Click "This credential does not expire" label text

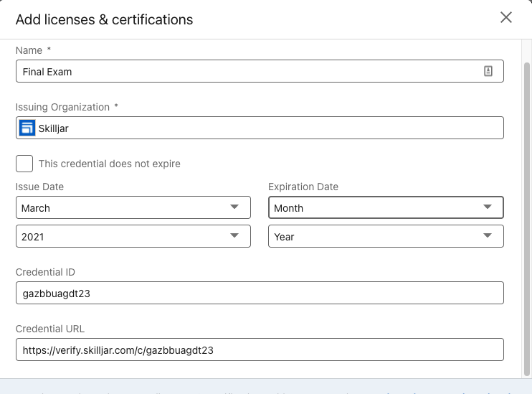pos(109,164)
